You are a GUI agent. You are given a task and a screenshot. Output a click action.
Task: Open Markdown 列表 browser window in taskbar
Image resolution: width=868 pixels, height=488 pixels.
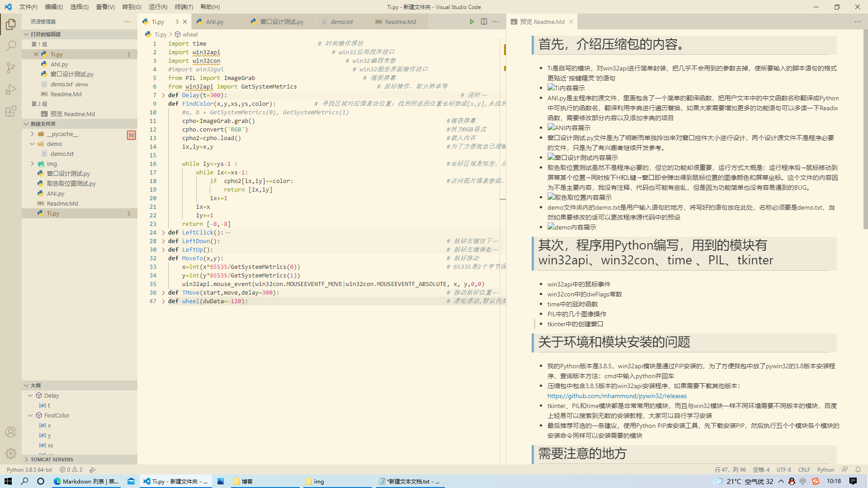(86, 481)
